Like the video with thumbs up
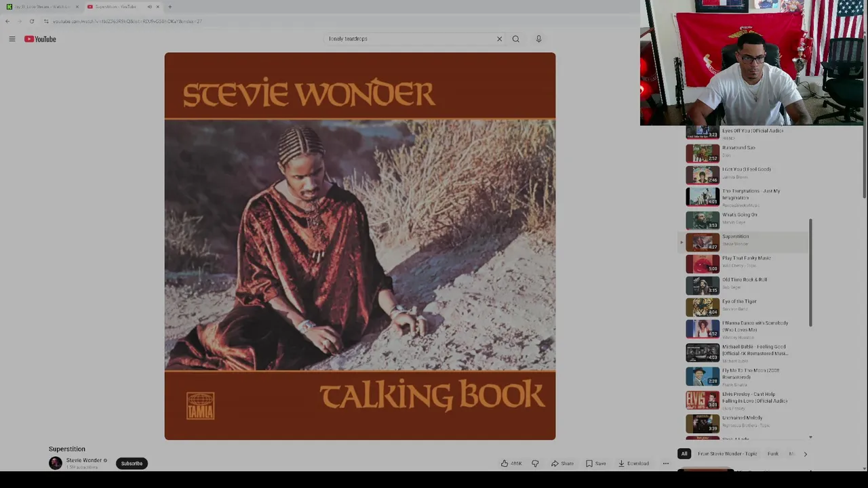This screenshot has width=868, height=488. pyautogui.click(x=511, y=464)
